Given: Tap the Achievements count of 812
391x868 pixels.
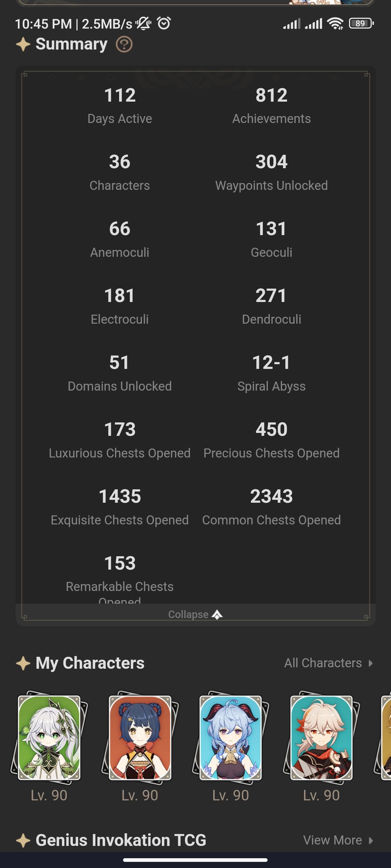Looking at the screenshot, I should point(271,105).
